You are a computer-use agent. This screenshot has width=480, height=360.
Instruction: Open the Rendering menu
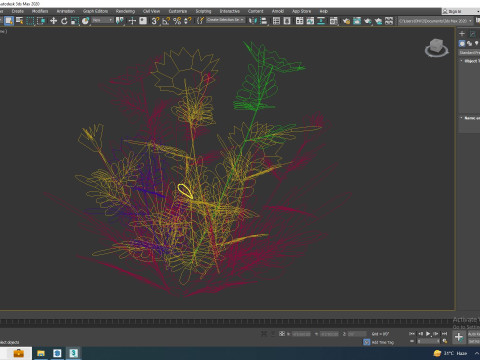[125, 11]
